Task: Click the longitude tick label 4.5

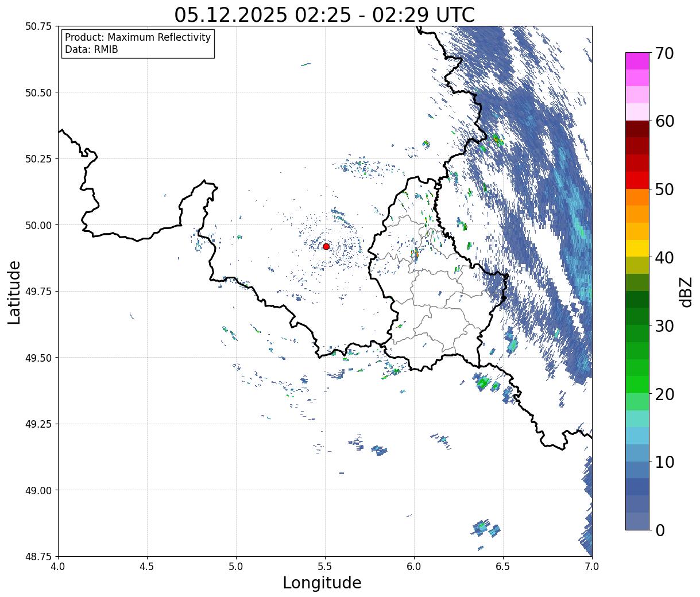Action: pos(147,567)
